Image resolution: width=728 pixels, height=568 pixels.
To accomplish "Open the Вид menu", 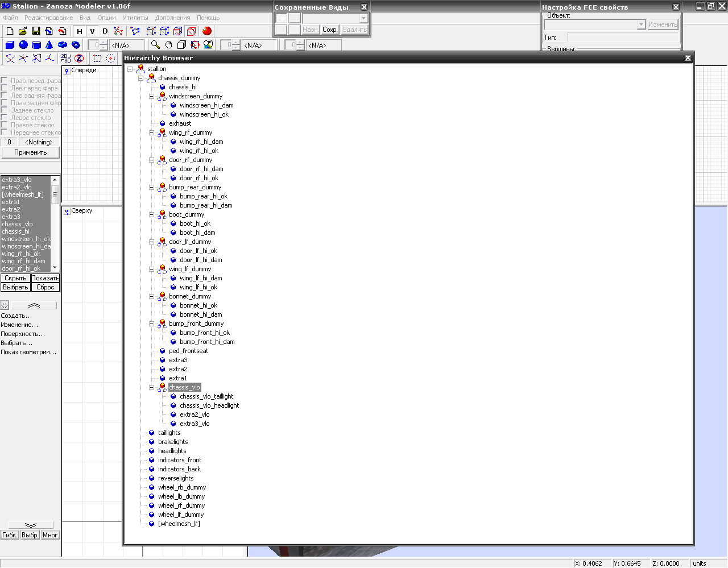I will tap(85, 18).
